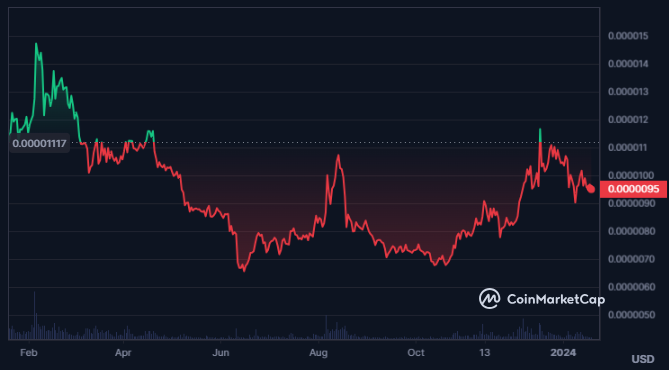This screenshot has height=370, width=669.
Task: Click the 0.0000090 price axis value
Action: [x=631, y=204]
